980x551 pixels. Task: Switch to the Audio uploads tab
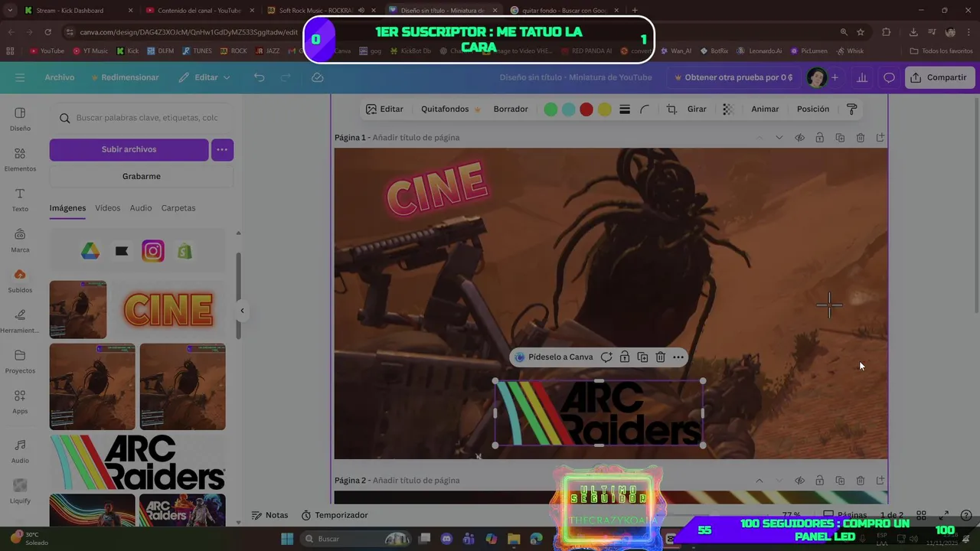pos(141,208)
